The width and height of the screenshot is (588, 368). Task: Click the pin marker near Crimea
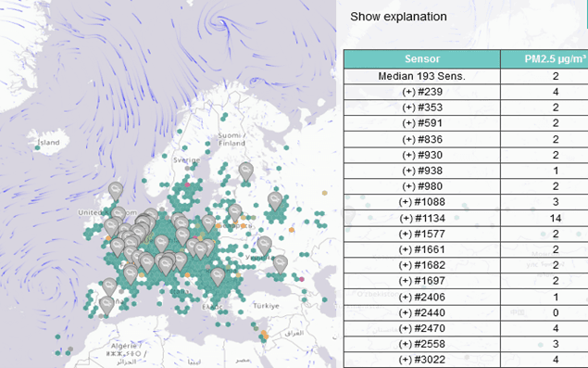[281, 264]
